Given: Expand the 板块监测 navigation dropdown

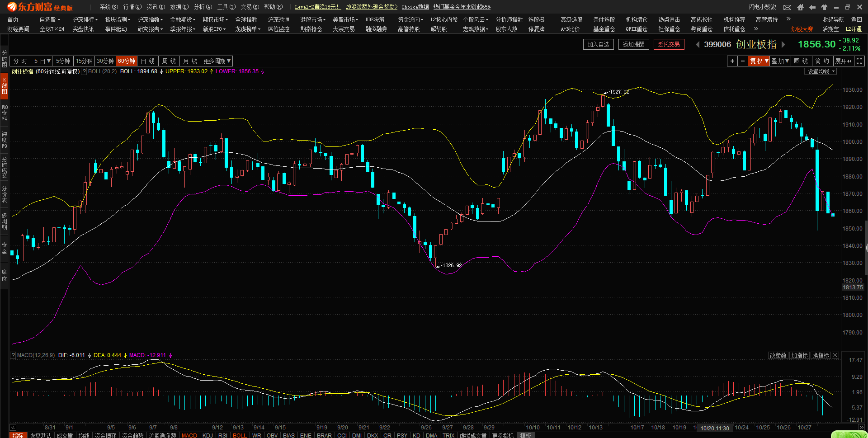Looking at the screenshot, I should tap(118, 19).
